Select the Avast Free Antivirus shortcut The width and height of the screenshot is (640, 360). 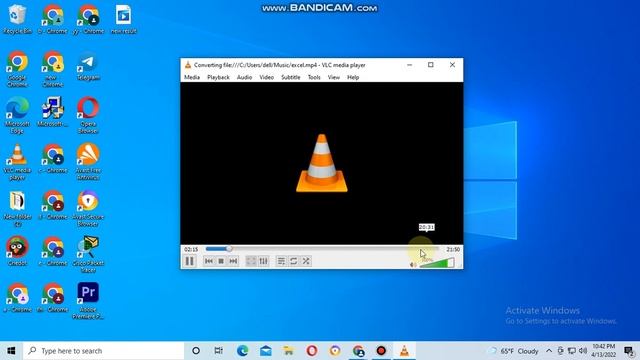point(88,162)
